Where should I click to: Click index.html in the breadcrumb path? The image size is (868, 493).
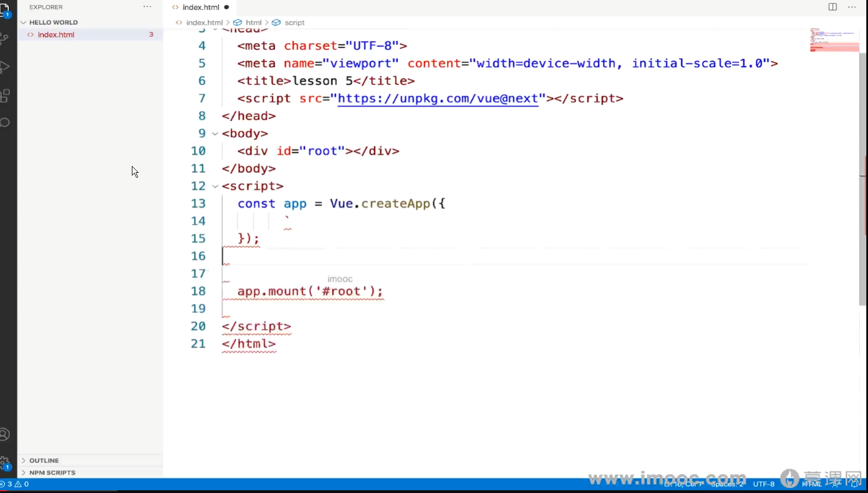204,22
